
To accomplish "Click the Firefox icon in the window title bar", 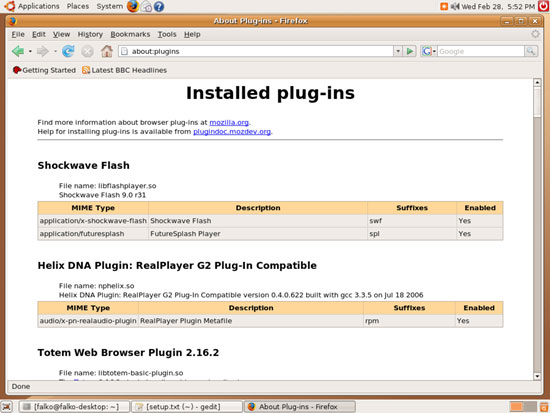I will 13,21.
